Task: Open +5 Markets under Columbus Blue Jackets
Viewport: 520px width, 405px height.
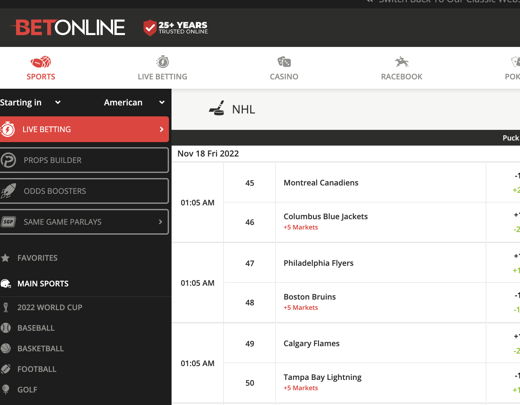Action: 301,227
